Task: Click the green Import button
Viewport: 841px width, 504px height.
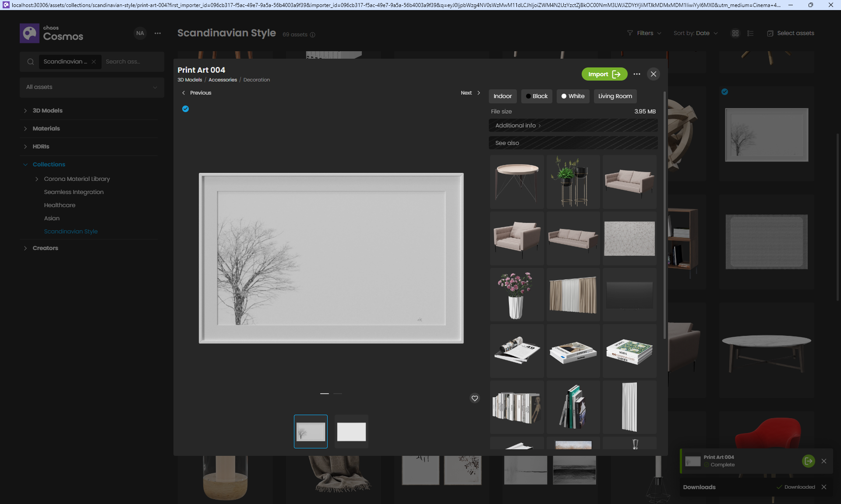Action: [604, 74]
